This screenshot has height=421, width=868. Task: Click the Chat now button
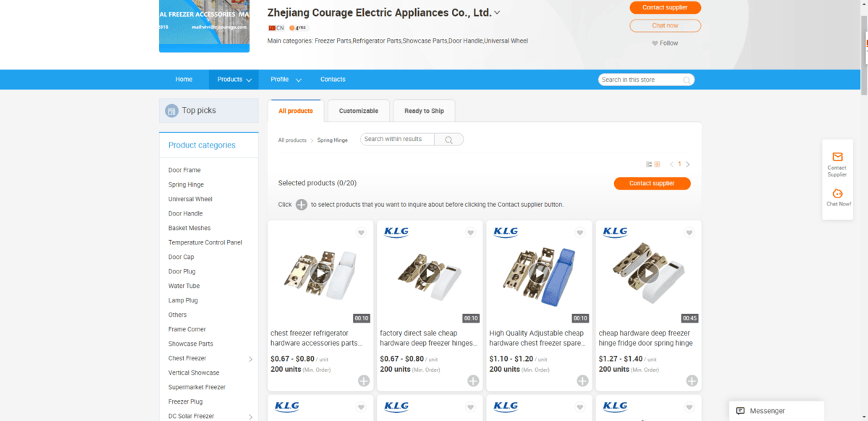[x=665, y=25]
